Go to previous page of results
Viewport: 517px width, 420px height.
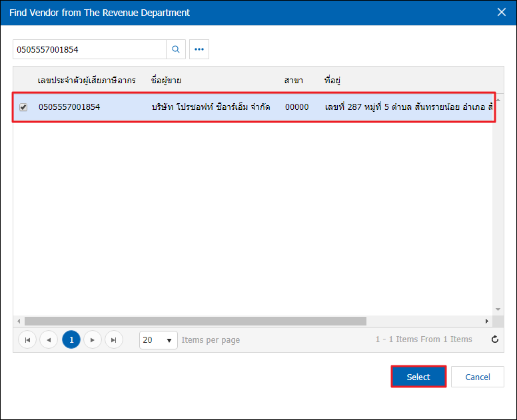click(x=49, y=339)
